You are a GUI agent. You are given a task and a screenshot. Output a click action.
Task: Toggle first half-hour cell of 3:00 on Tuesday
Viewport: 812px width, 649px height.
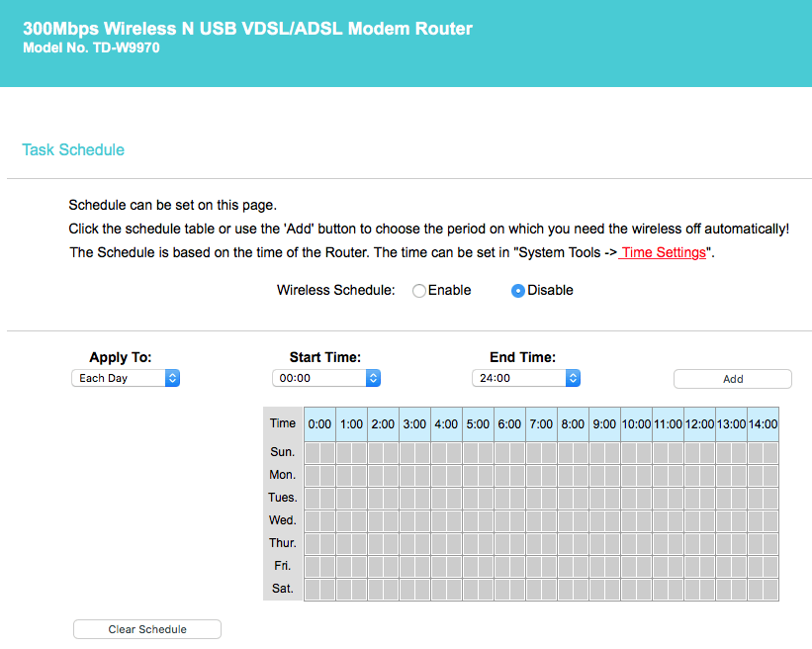(x=407, y=498)
